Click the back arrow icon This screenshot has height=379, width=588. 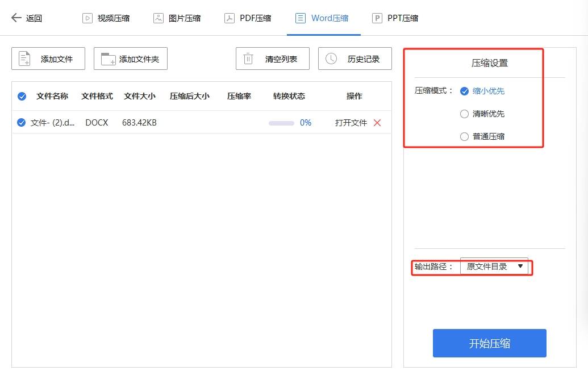click(x=16, y=18)
